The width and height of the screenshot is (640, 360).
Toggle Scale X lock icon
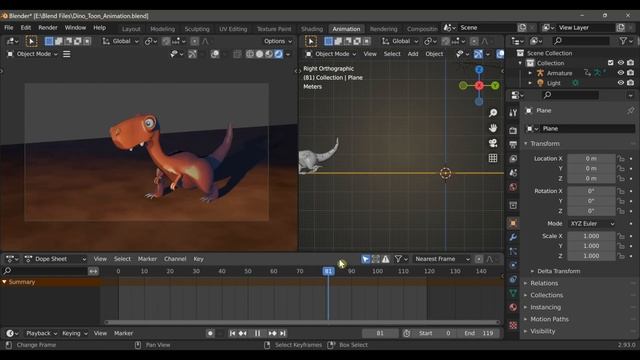(x=621, y=236)
